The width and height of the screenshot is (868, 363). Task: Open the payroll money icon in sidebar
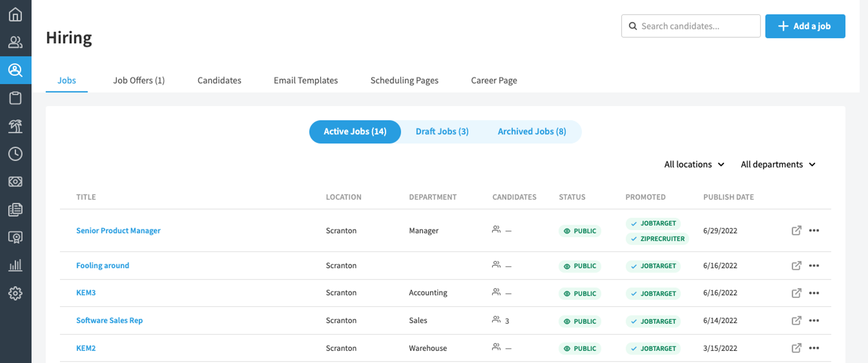pyautogui.click(x=16, y=182)
